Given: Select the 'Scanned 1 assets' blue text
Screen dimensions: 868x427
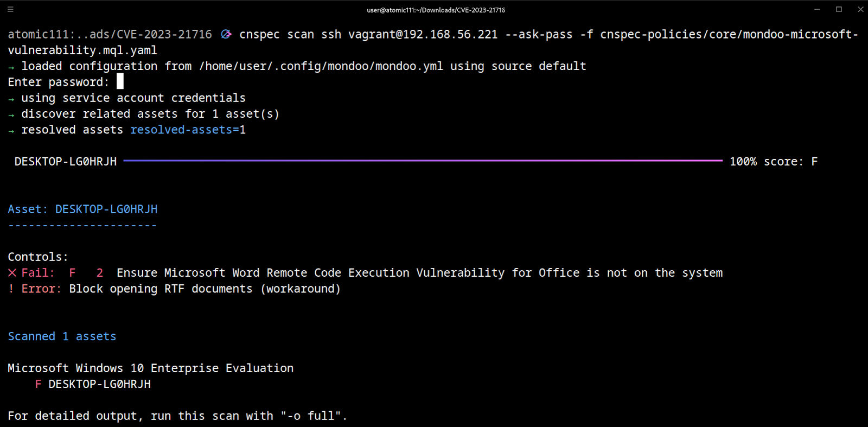Looking at the screenshot, I should (61, 336).
